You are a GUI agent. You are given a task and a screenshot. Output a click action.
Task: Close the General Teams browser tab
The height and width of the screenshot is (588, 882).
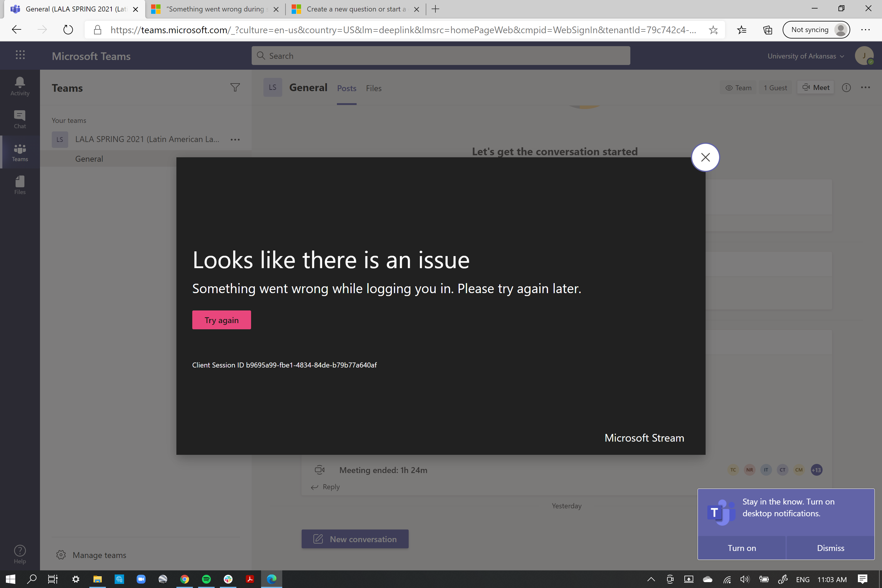(x=136, y=9)
